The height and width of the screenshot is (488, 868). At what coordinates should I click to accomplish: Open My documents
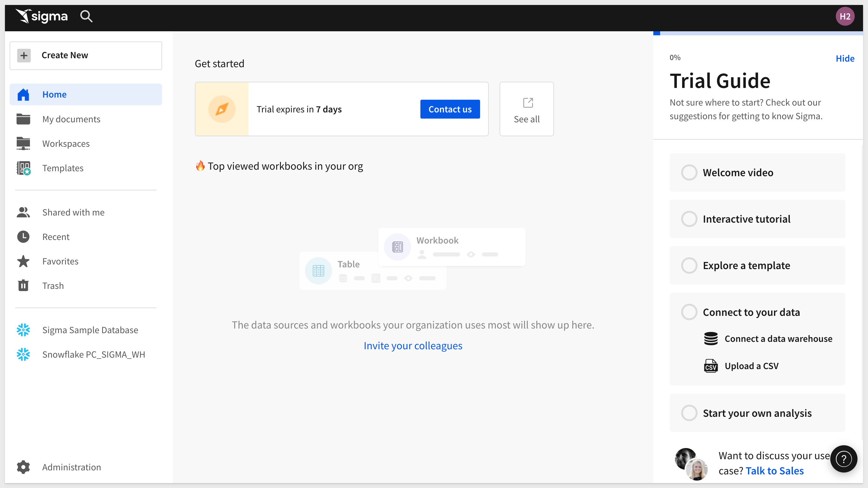coord(86,119)
